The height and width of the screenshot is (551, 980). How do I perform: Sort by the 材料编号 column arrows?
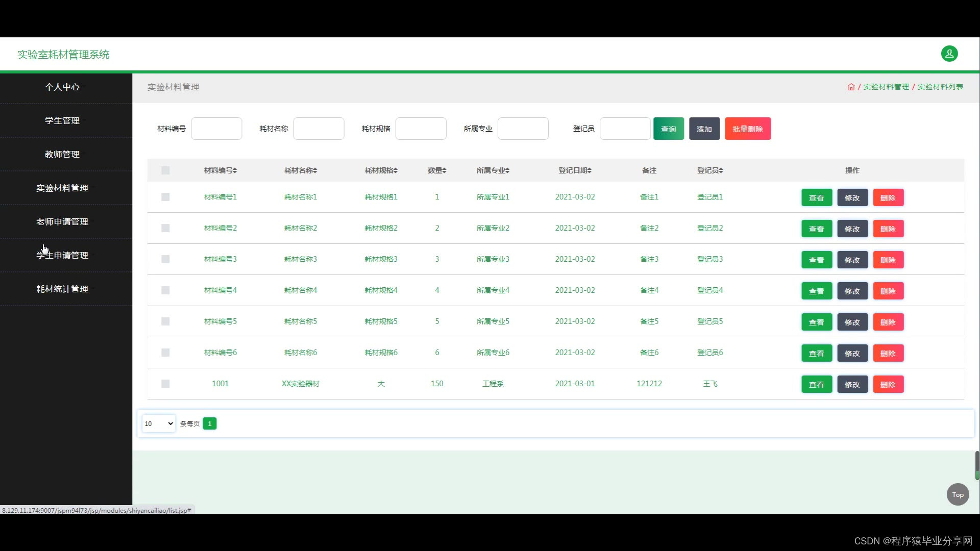(234, 170)
